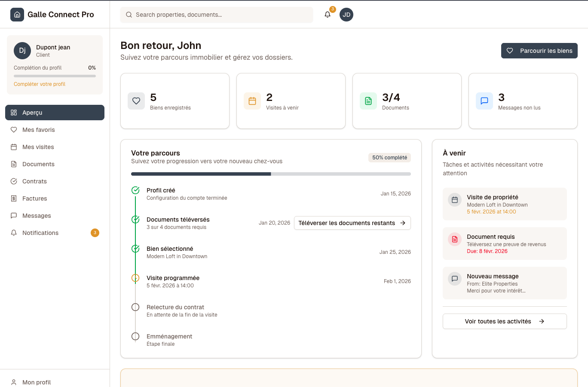Click the calendar icon on Visites à venir card

tap(252, 101)
